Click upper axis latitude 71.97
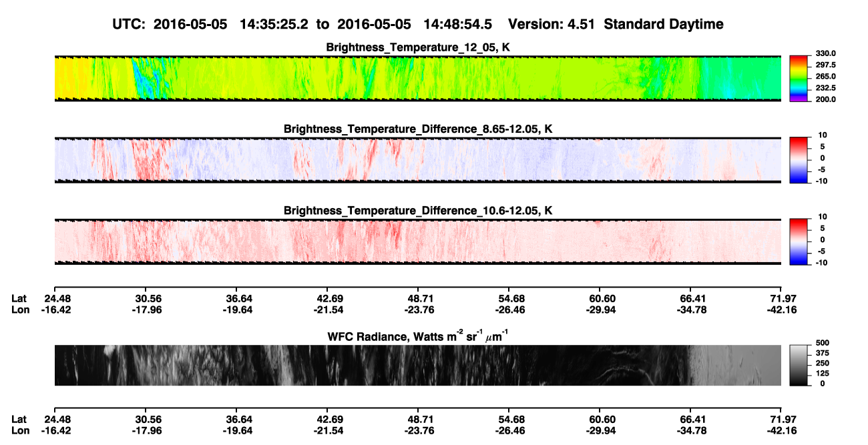 tap(782, 298)
